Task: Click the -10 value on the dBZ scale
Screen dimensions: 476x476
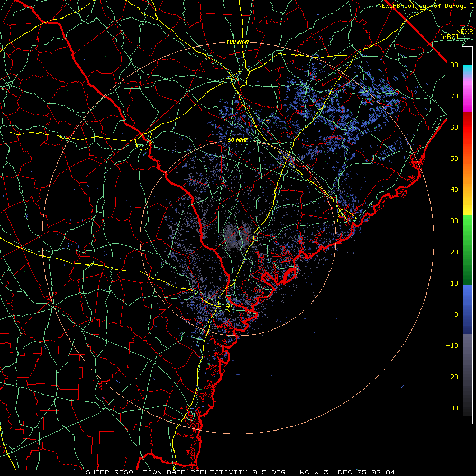Action: pyautogui.click(x=452, y=345)
